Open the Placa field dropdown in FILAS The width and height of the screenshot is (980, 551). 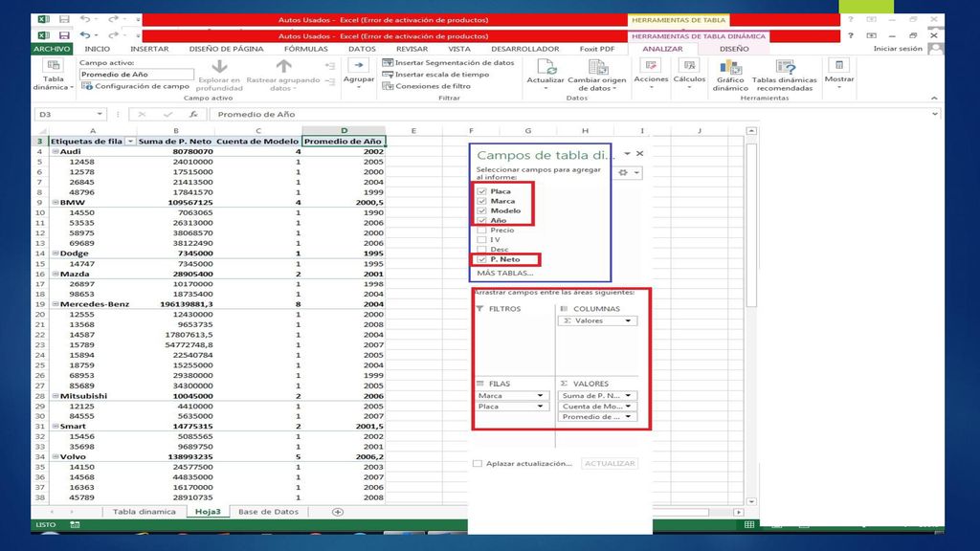coord(540,406)
